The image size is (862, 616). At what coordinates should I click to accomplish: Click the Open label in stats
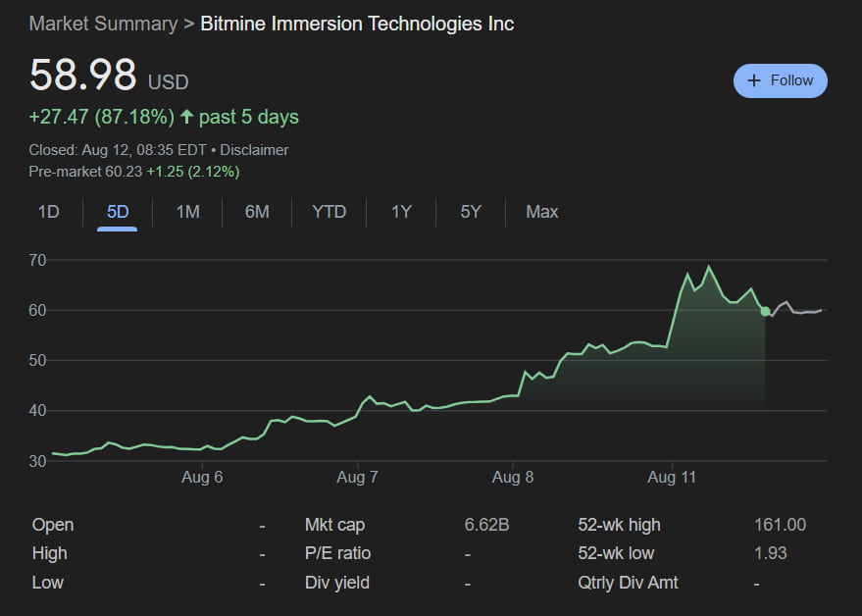53,525
